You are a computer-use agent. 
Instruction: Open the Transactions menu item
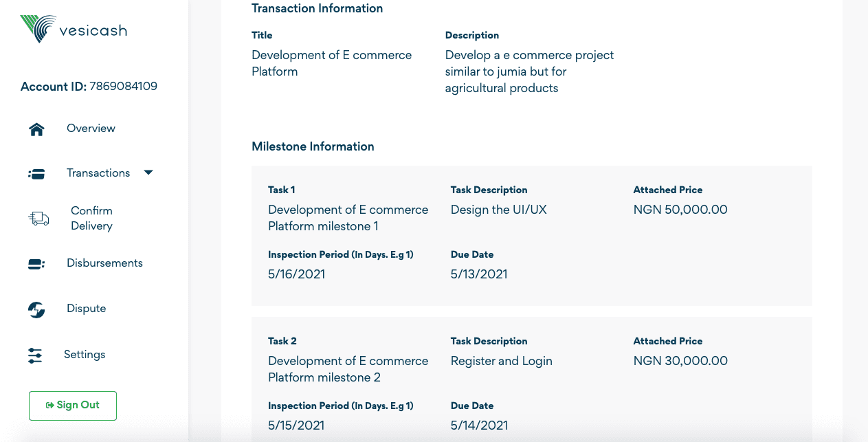tap(98, 173)
